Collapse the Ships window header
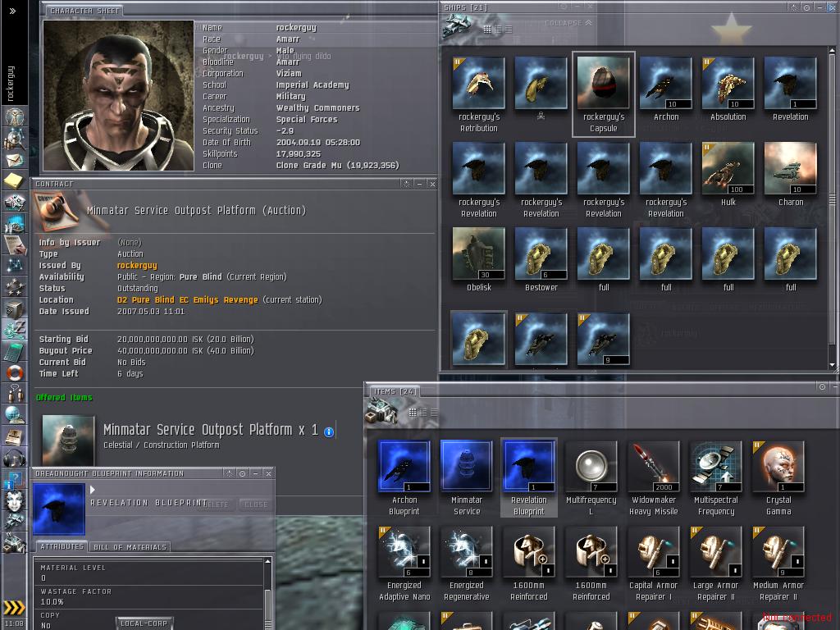This screenshot has width=840, height=630. tap(568, 23)
